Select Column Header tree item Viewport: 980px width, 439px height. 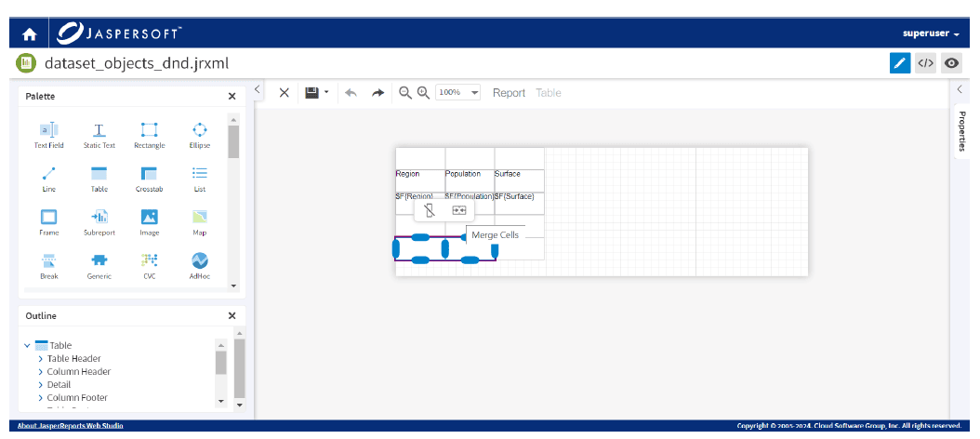(x=79, y=371)
